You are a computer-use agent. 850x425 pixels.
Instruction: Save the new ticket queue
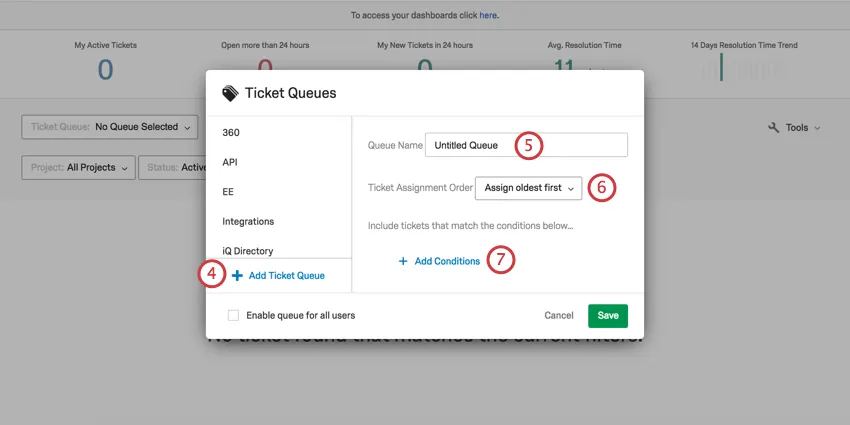tap(608, 315)
